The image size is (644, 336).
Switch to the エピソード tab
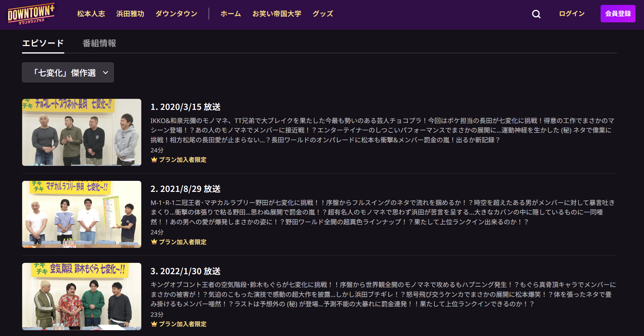pos(43,43)
